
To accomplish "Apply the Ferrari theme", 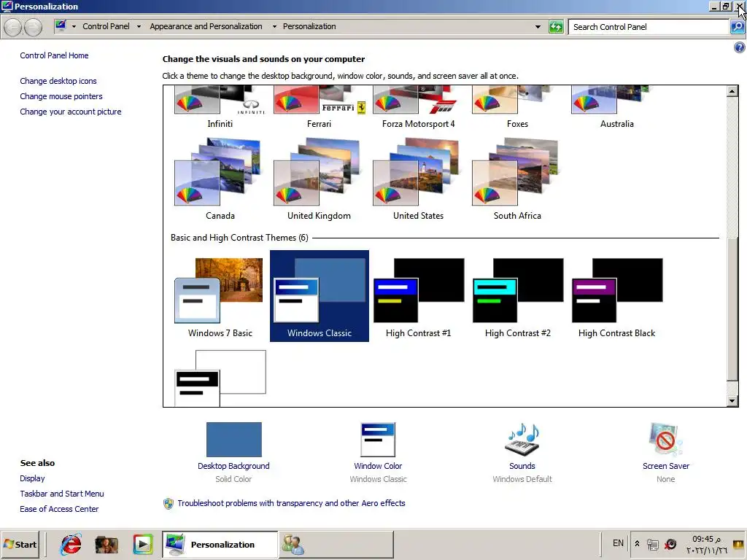I will [319, 107].
